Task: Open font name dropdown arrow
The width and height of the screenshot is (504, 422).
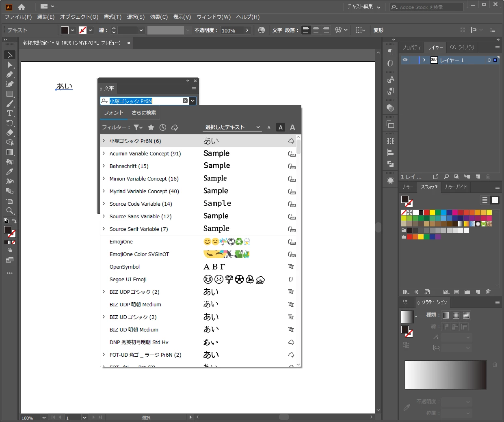Action: [x=193, y=101]
